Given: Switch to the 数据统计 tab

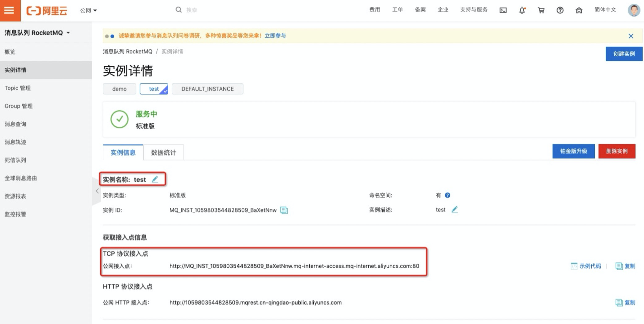Looking at the screenshot, I should tap(163, 152).
